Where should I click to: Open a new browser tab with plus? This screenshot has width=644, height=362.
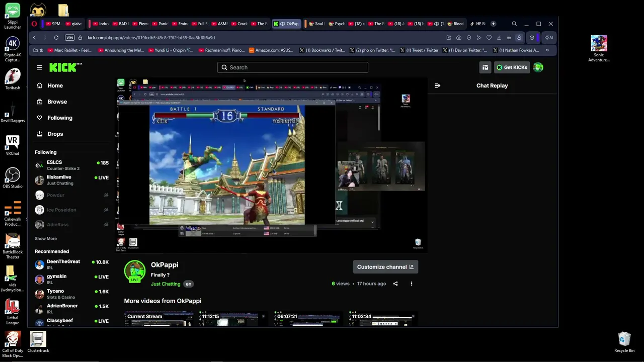[x=493, y=24]
